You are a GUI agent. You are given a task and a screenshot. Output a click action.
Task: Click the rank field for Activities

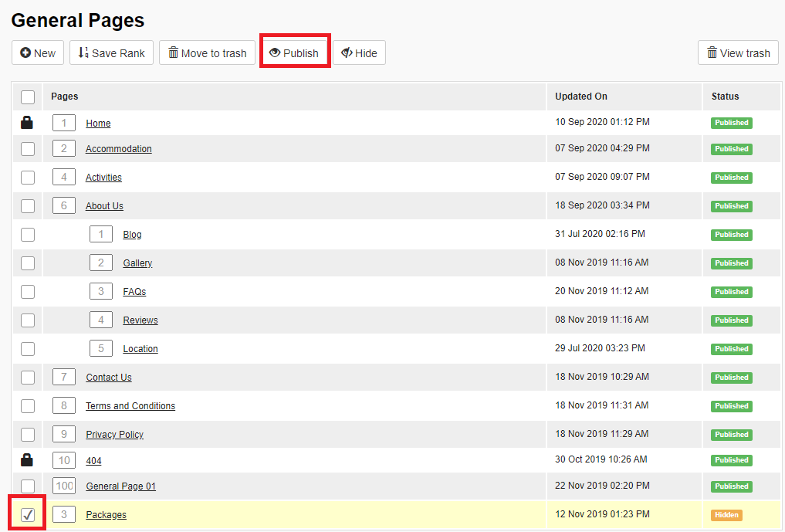coord(64,178)
